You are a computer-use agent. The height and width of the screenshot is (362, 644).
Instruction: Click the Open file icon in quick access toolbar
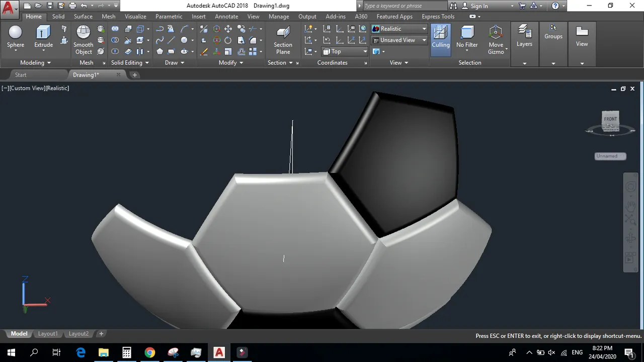click(38, 6)
